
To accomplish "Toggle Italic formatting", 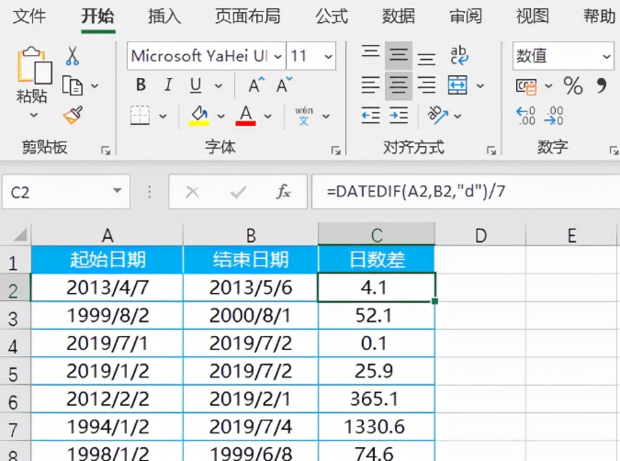I will [x=168, y=85].
